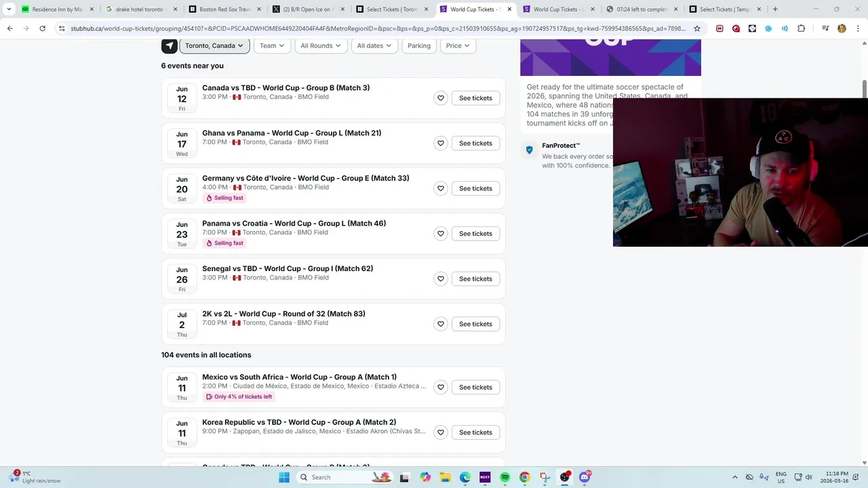This screenshot has width=868, height=488.
Task: Favorite the Korea Republic vs TBD heart
Action: tap(441, 432)
